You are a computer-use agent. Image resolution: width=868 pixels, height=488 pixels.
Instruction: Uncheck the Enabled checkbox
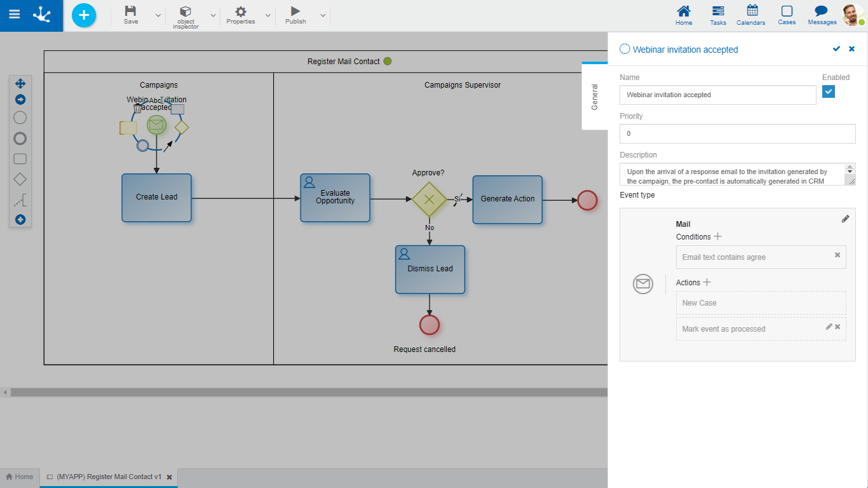pyautogui.click(x=829, y=92)
